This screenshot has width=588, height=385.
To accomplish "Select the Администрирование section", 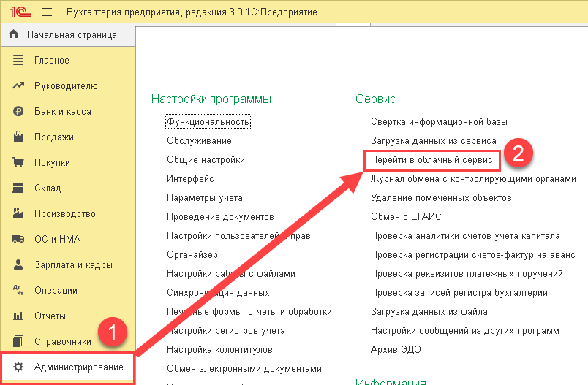I will coord(79,367).
